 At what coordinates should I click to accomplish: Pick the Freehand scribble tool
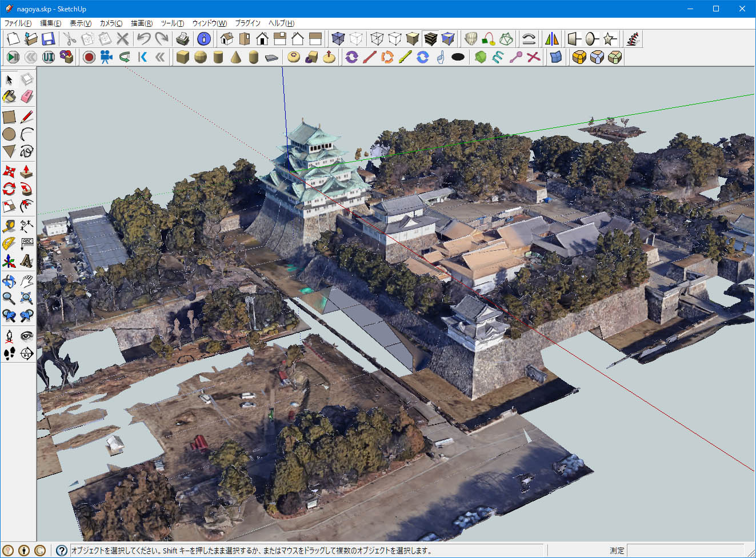[27, 151]
